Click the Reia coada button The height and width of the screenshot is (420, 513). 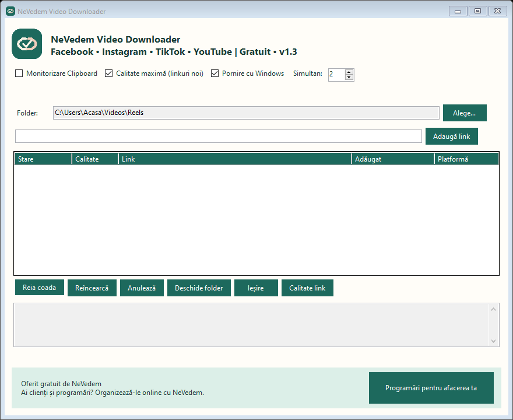pyautogui.click(x=40, y=288)
